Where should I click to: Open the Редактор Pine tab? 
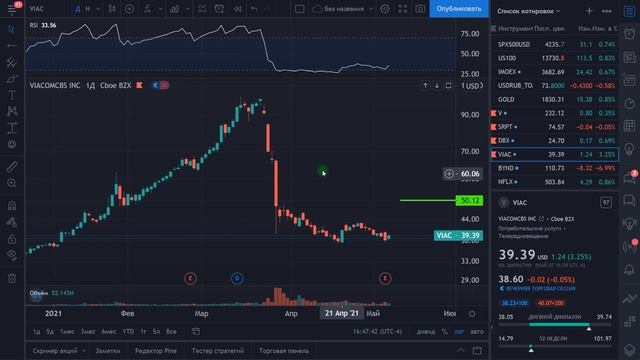pyautogui.click(x=156, y=351)
